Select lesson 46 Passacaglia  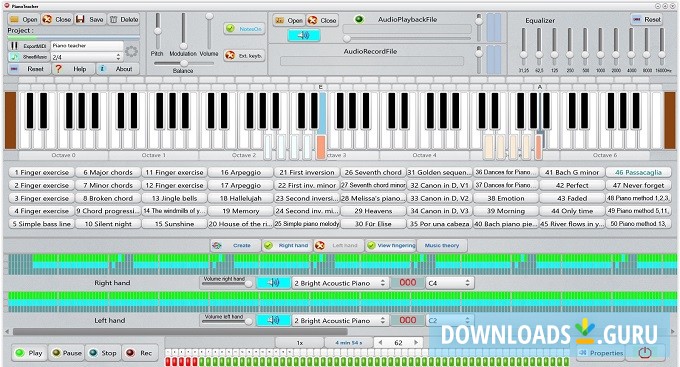(x=638, y=172)
